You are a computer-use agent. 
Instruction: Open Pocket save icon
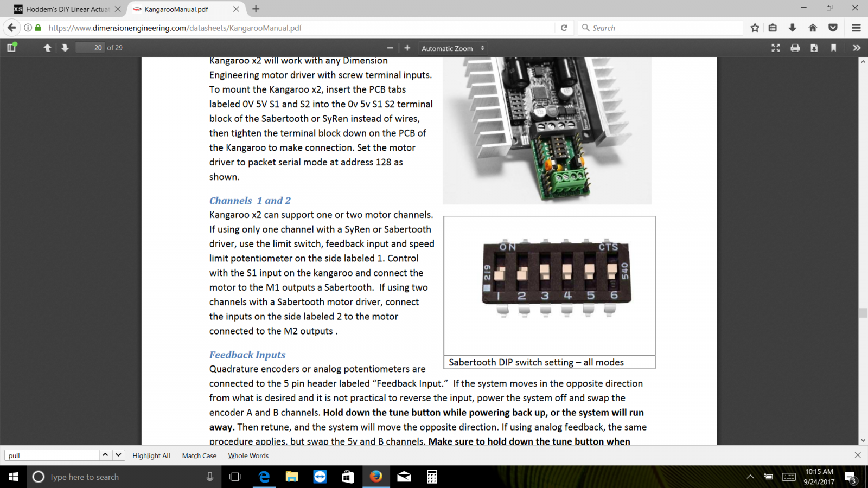[833, 28]
